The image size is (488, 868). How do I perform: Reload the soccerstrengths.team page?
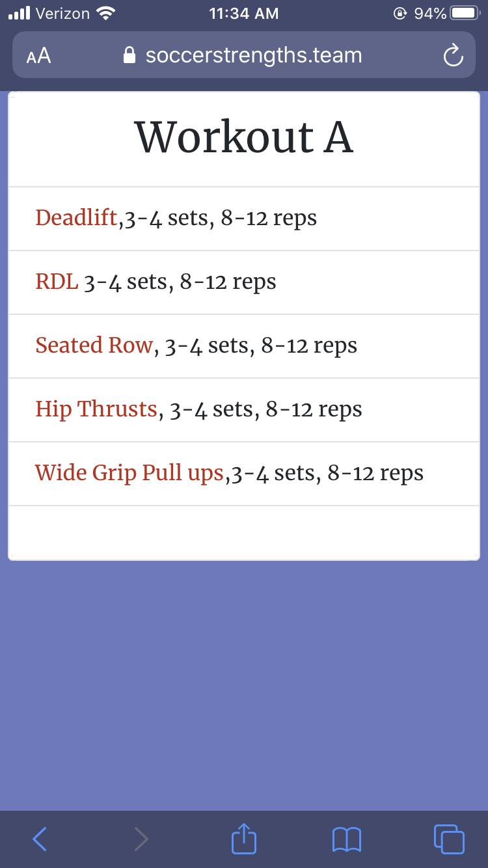(x=453, y=55)
